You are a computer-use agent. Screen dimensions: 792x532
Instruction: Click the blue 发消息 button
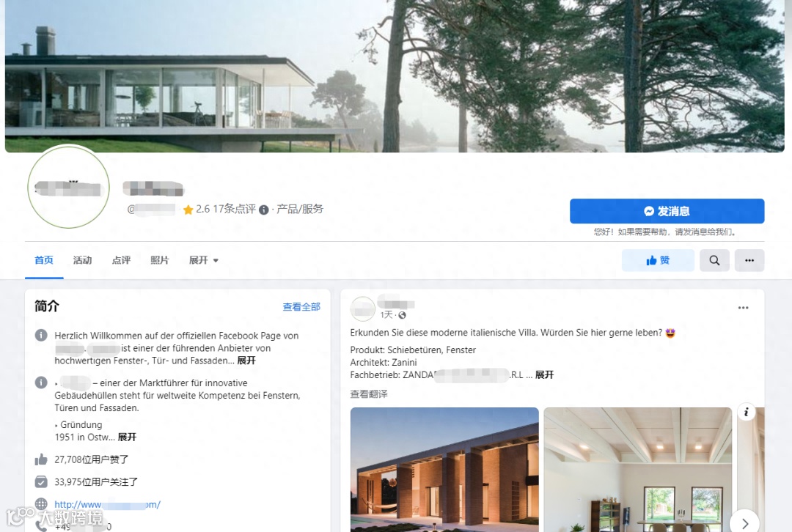(667, 211)
